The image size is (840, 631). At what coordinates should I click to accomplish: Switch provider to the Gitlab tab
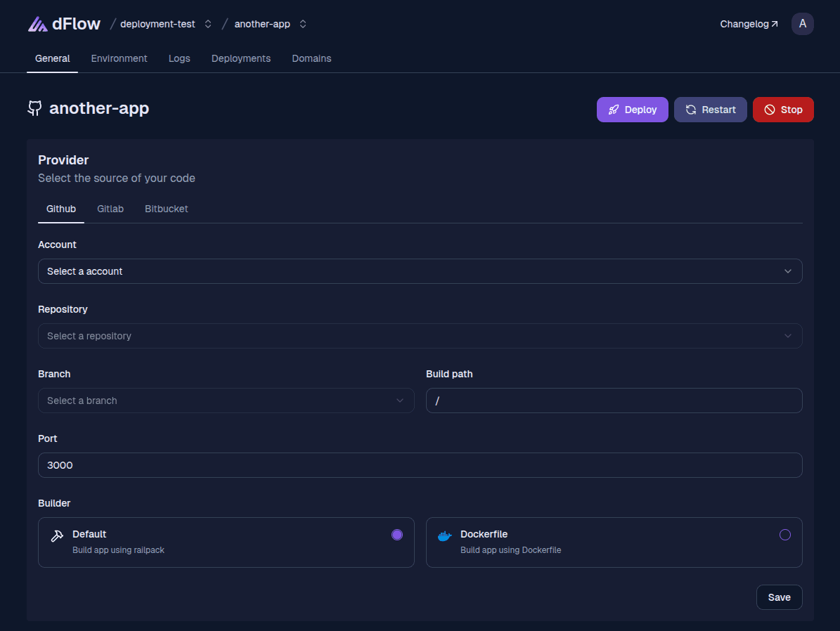[110, 209]
